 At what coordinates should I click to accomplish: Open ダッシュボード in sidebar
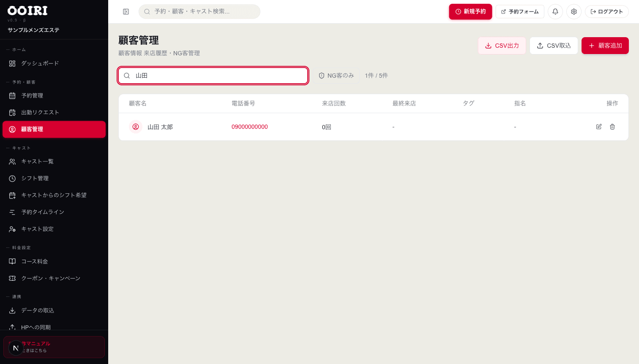[54, 63]
